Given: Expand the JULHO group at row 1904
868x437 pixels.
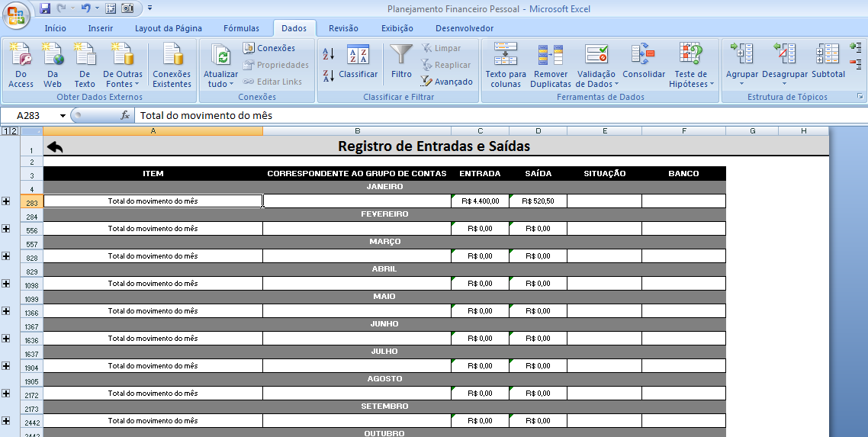Looking at the screenshot, I should pyautogui.click(x=6, y=365).
